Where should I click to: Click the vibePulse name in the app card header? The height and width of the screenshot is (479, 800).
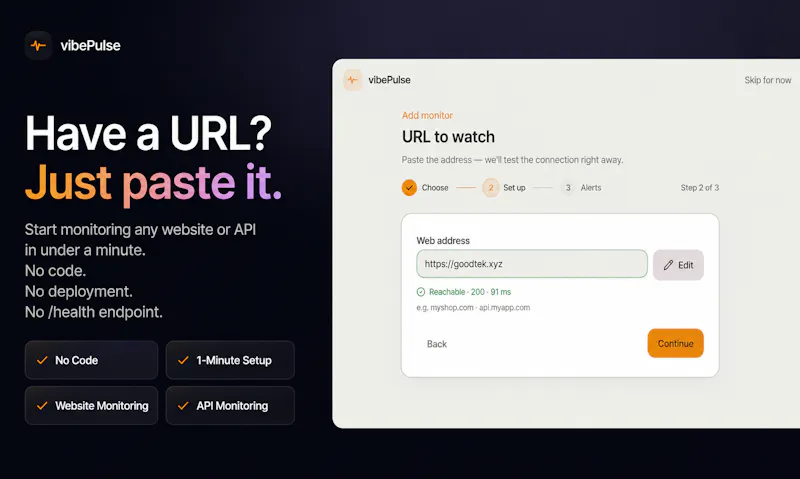point(389,80)
